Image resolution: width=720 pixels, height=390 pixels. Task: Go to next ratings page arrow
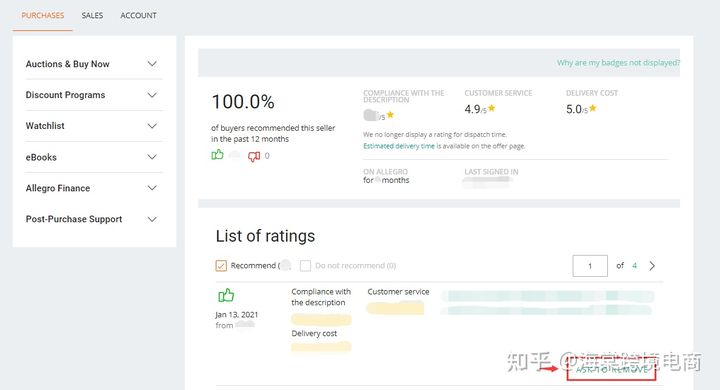[x=652, y=266]
